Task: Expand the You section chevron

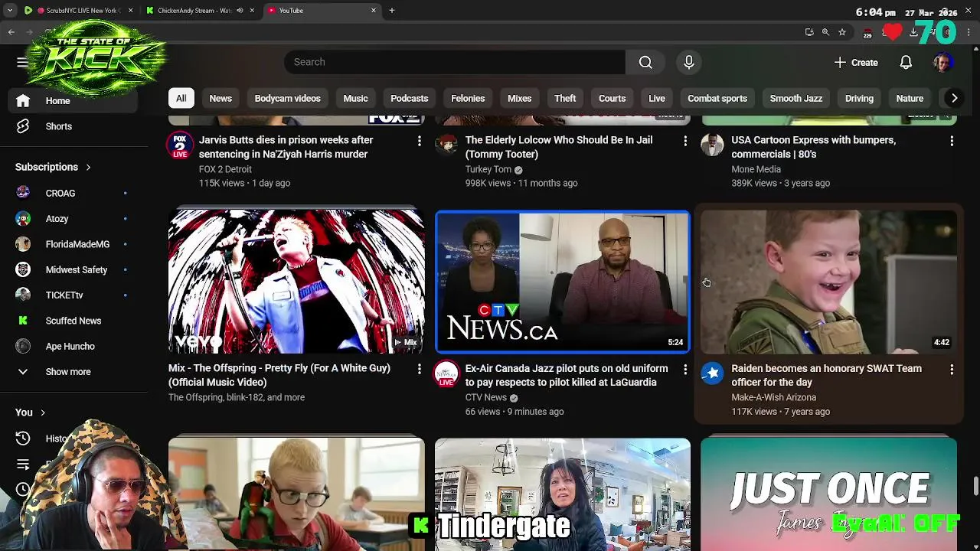Action: click(x=42, y=412)
